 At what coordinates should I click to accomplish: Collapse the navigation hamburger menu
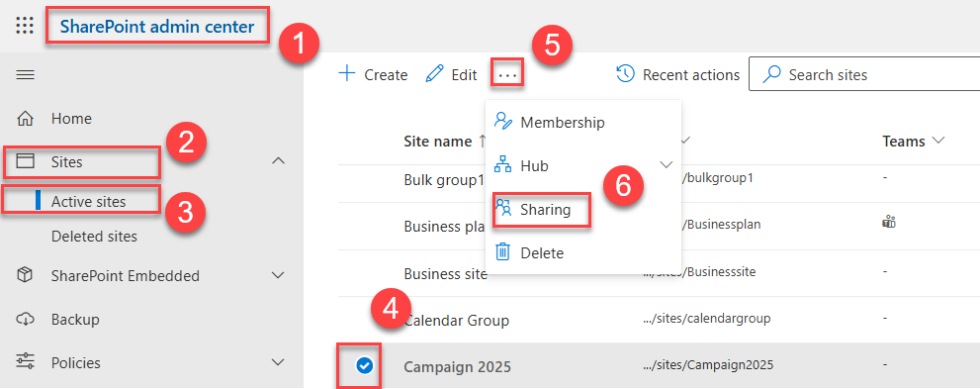pos(25,75)
